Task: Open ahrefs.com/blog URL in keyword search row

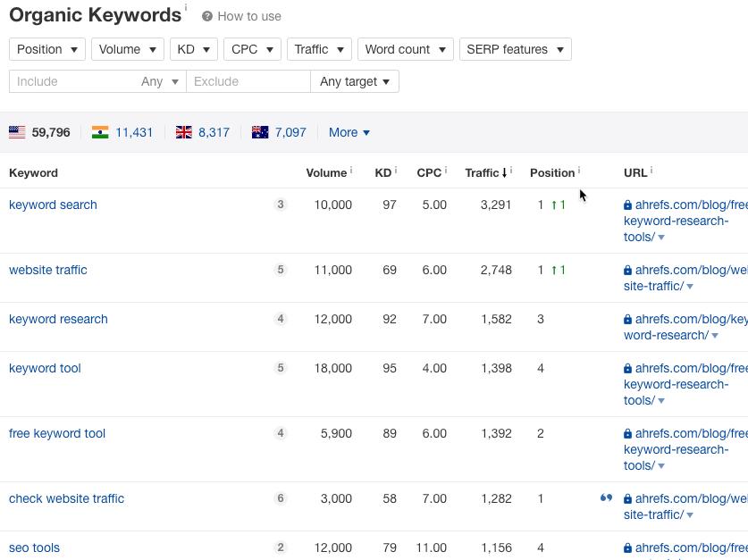Action: point(685,221)
